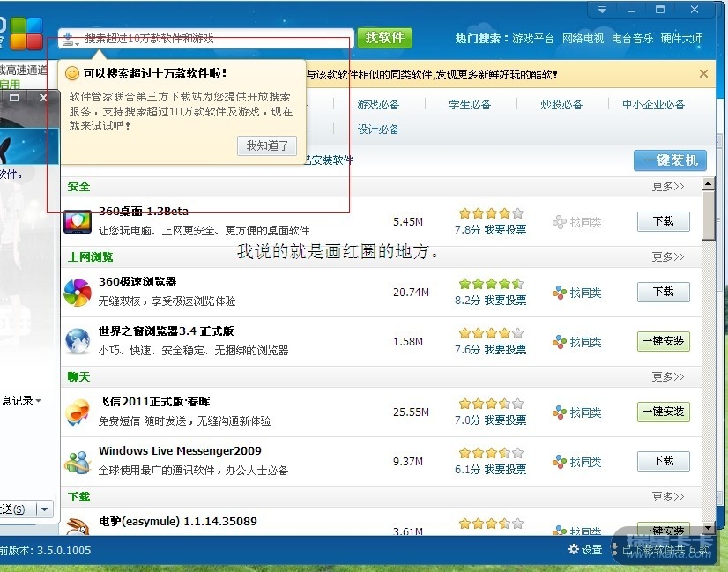Click 找同类 icon for Windows Live Messenger2009
728x572 pixels.
point(560,462)
